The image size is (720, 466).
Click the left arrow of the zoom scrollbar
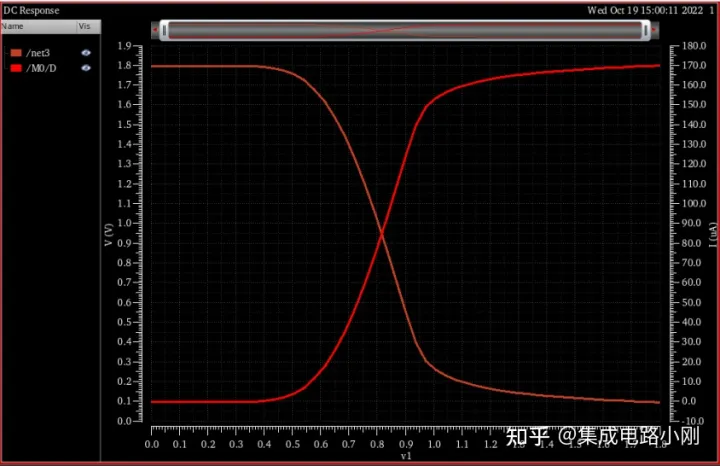[x=155, y=30]
